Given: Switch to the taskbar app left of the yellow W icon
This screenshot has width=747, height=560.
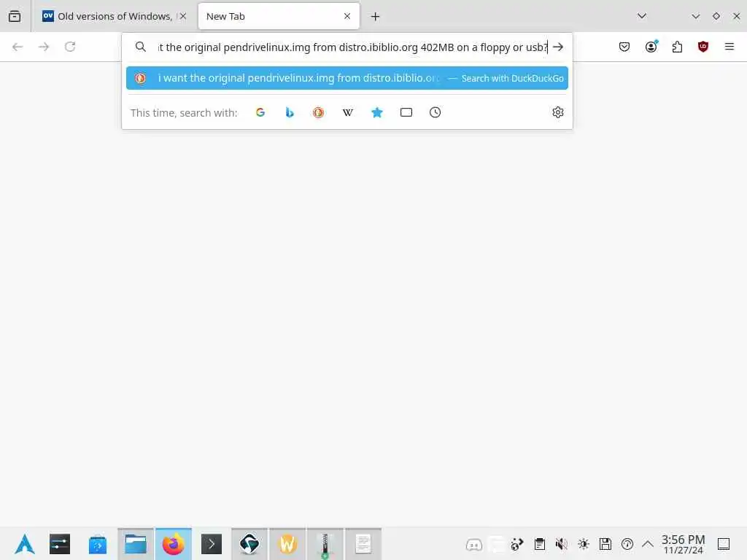Looking at the screenshot, I should click(249, 544).
